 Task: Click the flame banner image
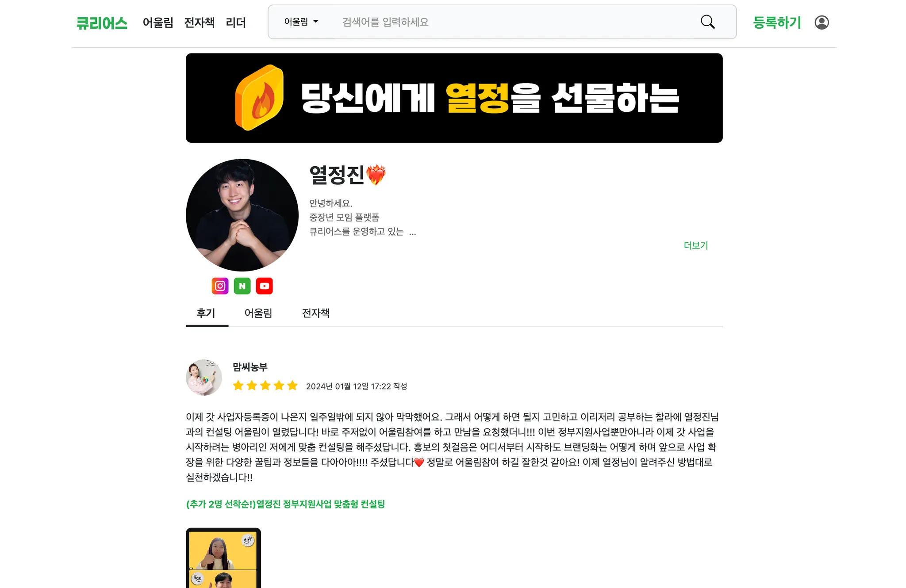coord(454,98)
